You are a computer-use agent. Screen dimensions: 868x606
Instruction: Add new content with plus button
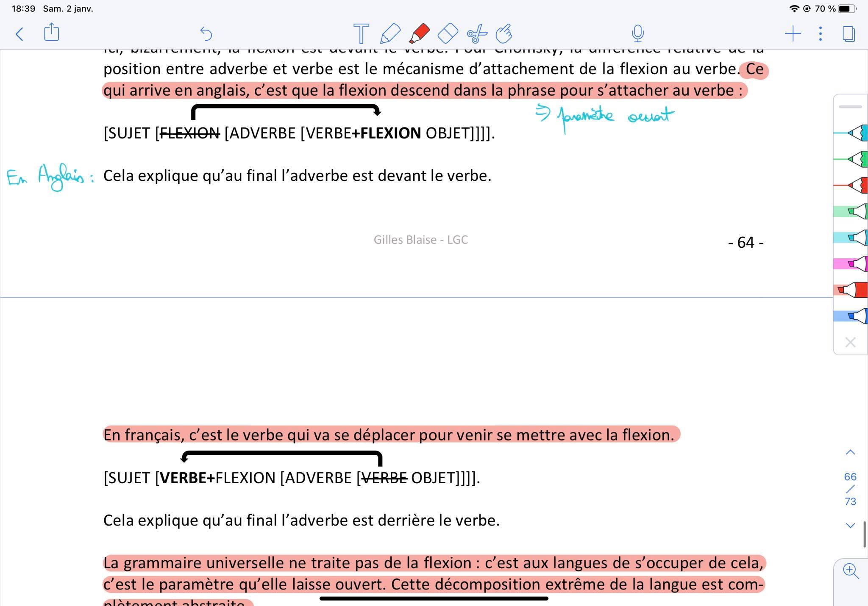[793, 33]
